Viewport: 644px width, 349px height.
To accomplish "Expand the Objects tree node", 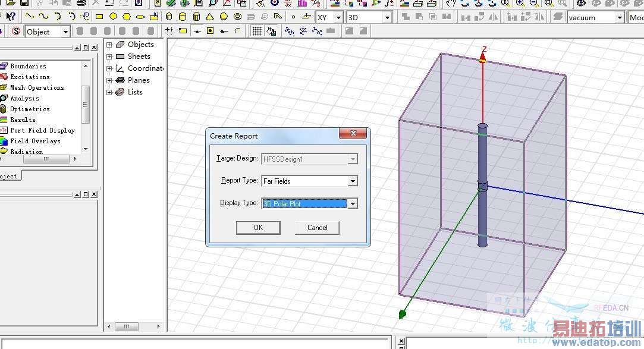I will [109, 45].
